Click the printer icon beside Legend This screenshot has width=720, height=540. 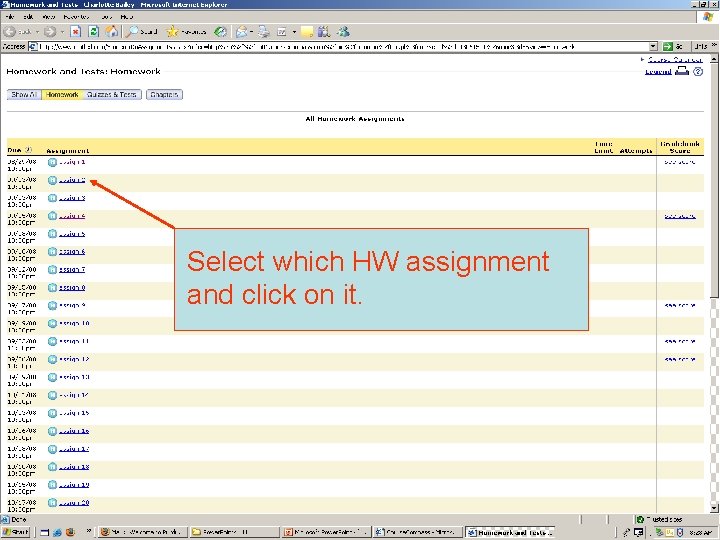click(683, 71)
